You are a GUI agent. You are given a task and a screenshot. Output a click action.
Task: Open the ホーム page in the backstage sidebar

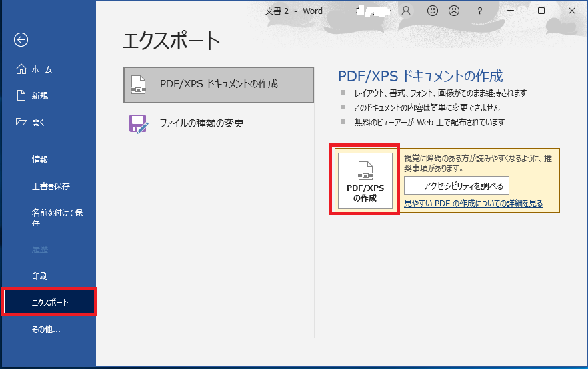coord(49,69)
